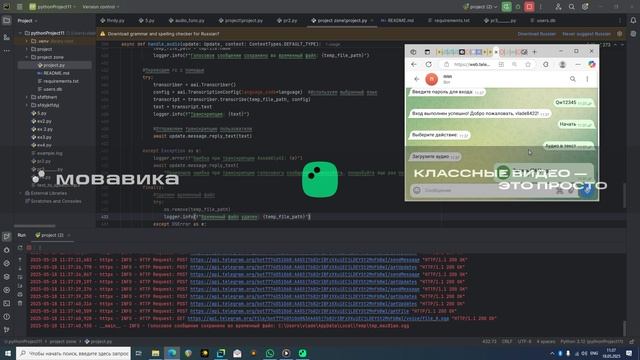The height and width of the screenshot is (360, 640).
Task: Switch to the 5.py editor tab
Action: 146,20
